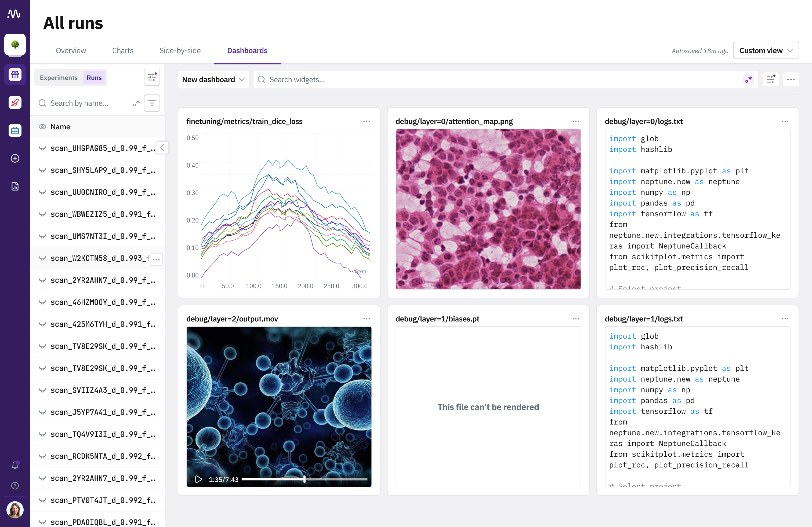This screenshot has height=527, width=812.
Task: Open runs table settings sliders icon
Action: [152, 77]
